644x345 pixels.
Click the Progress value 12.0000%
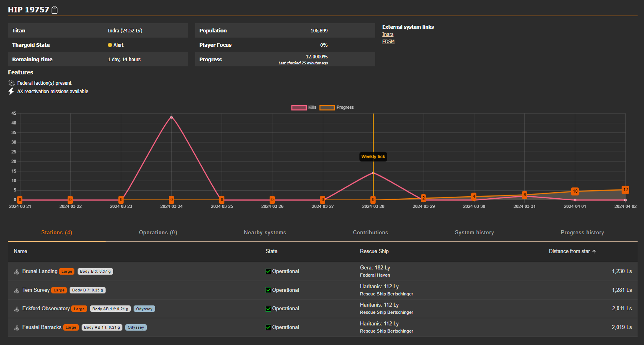coord(316,57)
